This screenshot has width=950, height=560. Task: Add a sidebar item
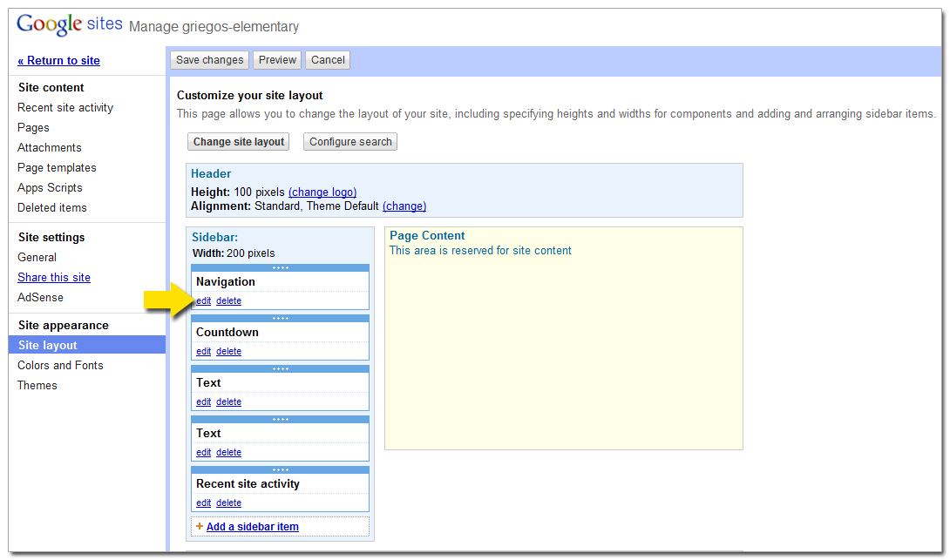pos(253,527)
